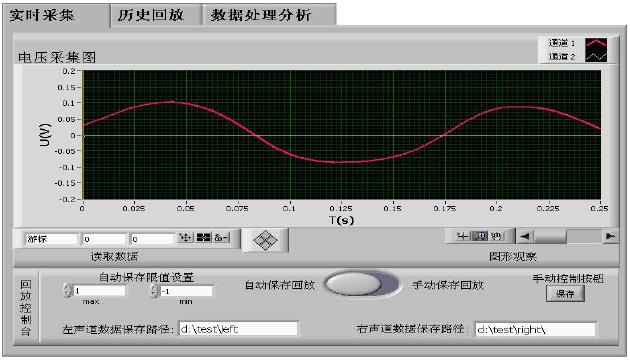
Task: Click the graph scrollbar left arrow
Action: click(x=525, y=236)
